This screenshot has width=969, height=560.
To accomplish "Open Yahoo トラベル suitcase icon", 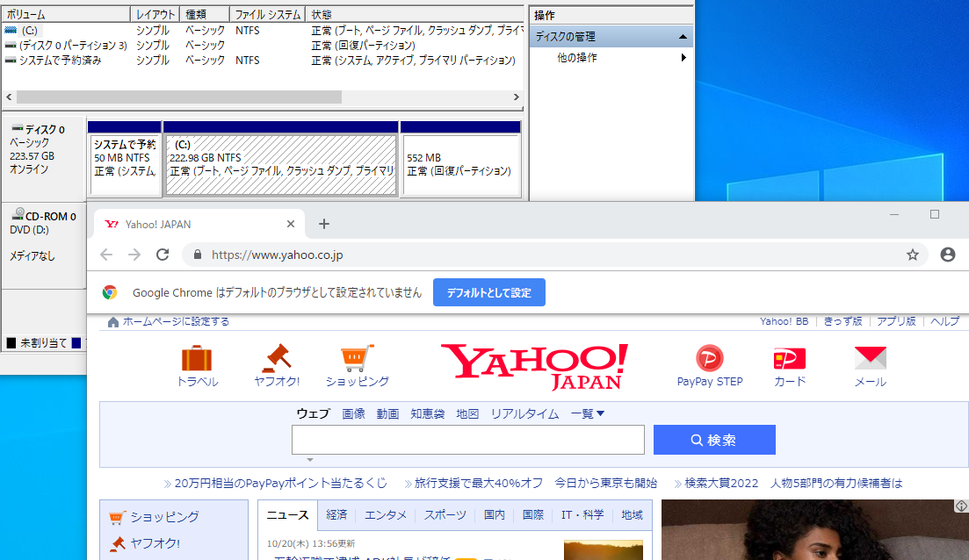I will click(197, 358).
